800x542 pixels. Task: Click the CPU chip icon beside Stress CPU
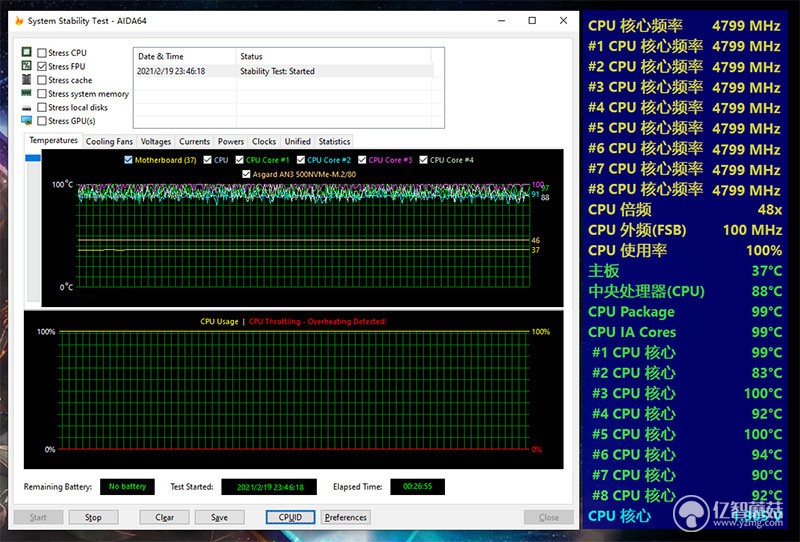tap(27, 52)
